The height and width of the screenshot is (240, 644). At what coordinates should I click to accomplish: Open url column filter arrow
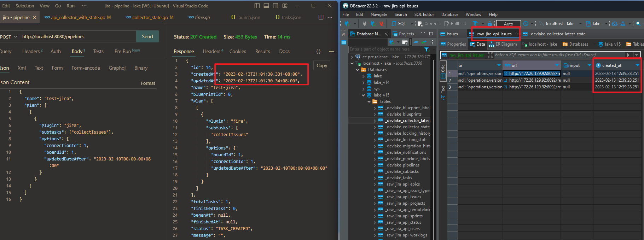[557, 65]
